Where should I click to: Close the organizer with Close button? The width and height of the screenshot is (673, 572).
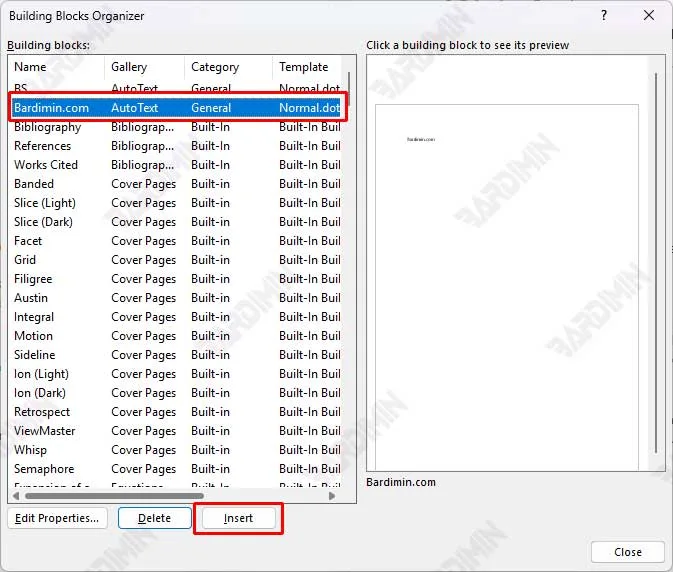(x=628, y=552)
